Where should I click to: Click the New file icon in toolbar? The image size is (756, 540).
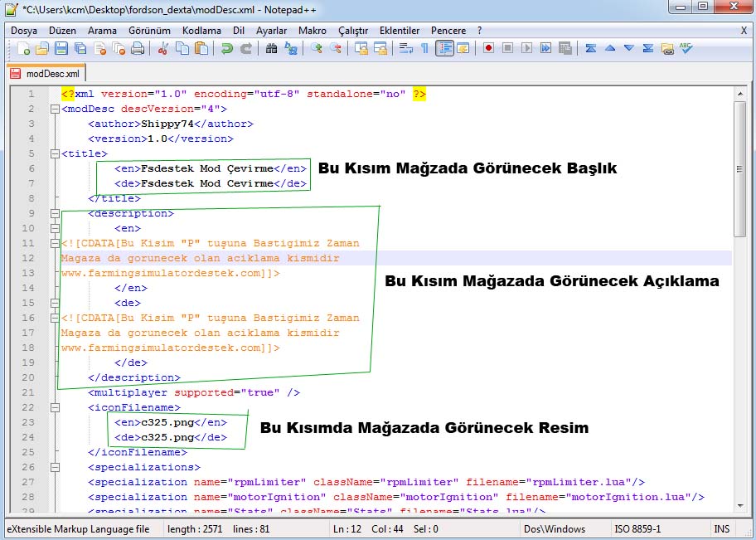coord(23,49)
